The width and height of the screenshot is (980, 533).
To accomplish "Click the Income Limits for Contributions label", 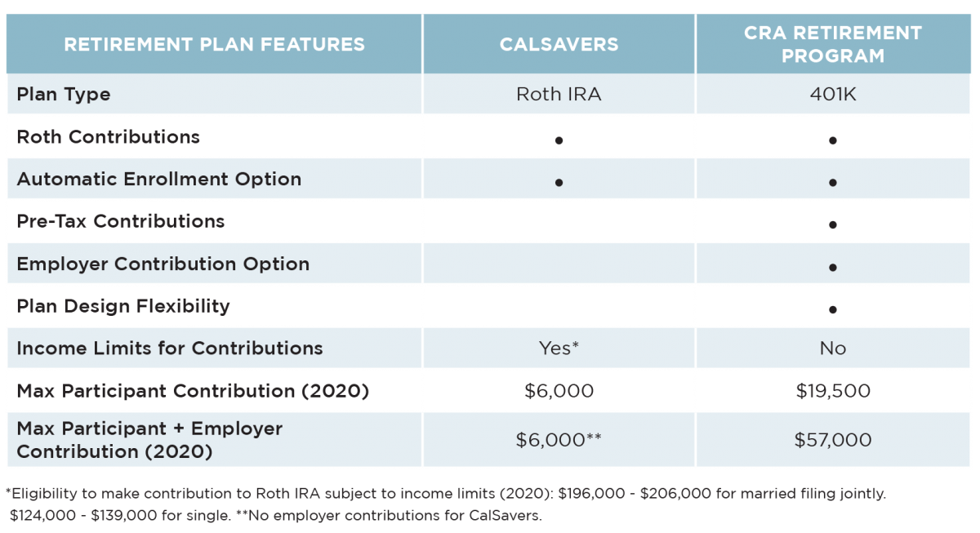I will coord(170,349).
